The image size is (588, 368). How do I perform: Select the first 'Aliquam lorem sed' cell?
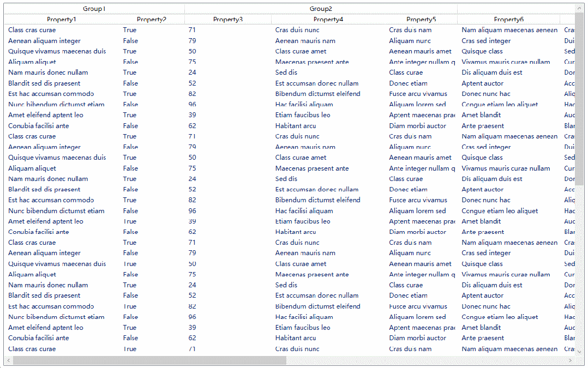point(421,104)
